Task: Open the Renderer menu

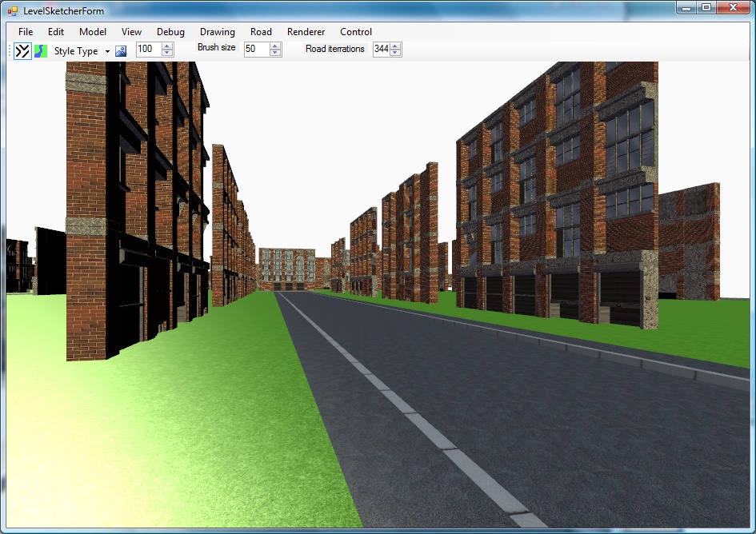Action: coord(306,32)
